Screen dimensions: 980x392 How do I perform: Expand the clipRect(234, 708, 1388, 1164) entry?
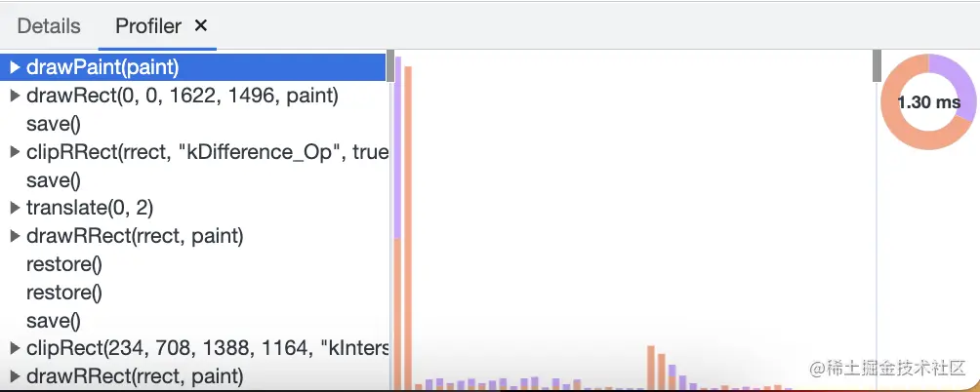pyautogui.click(x=16, y=348)
